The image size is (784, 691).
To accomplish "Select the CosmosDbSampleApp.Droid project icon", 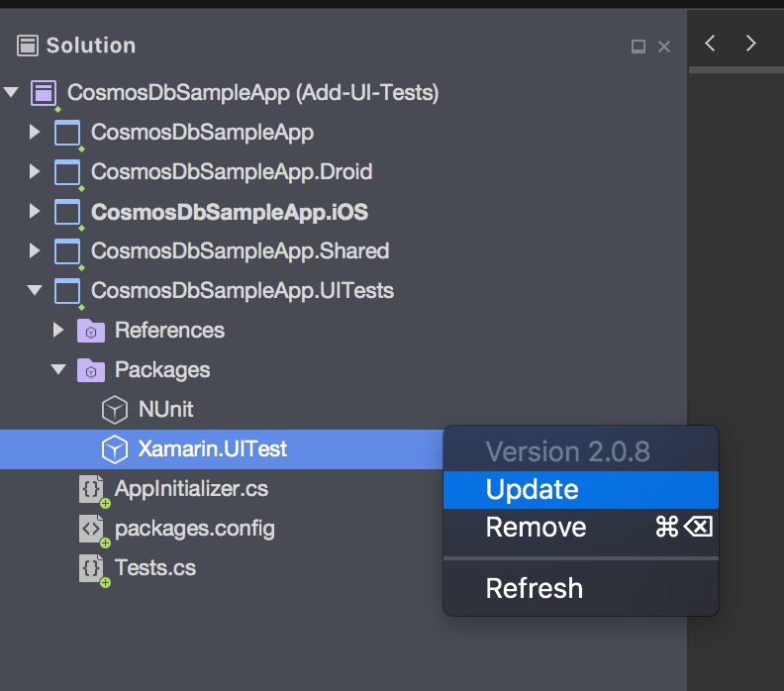I will tap(67, 172).
